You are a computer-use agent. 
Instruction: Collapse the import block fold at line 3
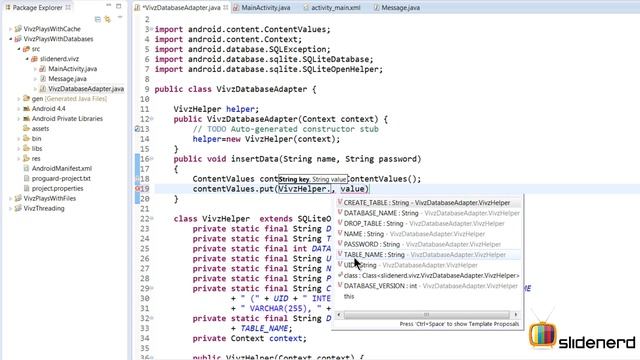click(151, 29)
